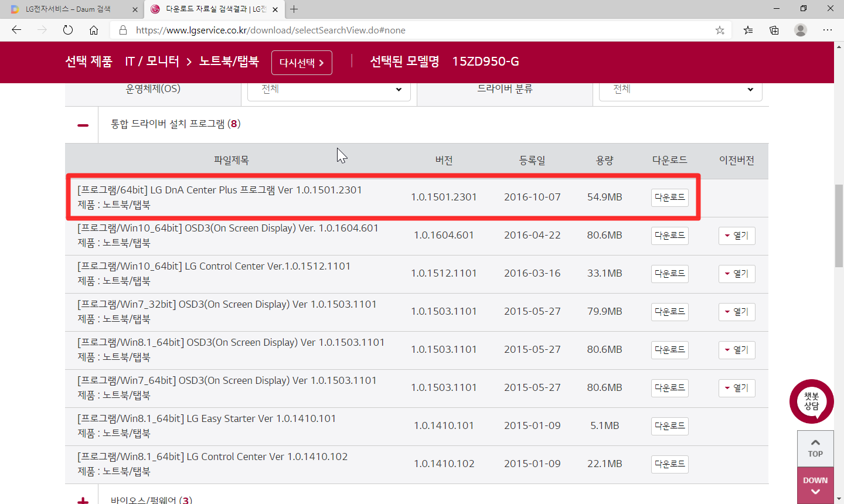Open previous versions for Win7_64bit OSD3
This screenshot has width=844, height=504.
point(737,388)
